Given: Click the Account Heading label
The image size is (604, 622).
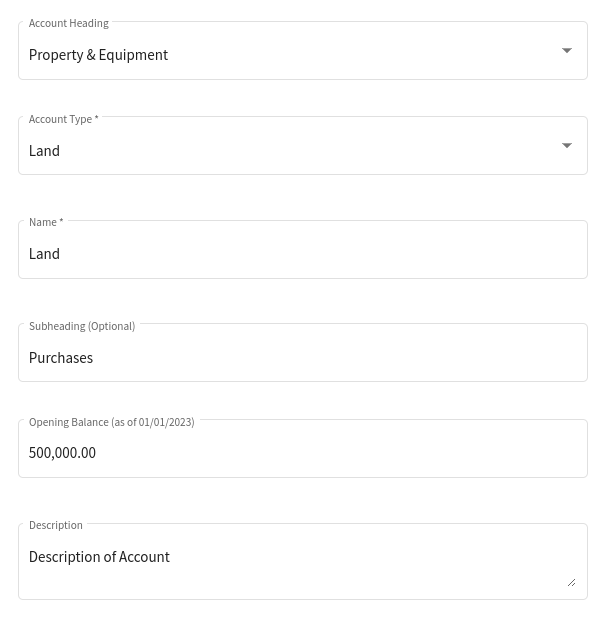Looking at the screenshot, I should pos(69,23).
